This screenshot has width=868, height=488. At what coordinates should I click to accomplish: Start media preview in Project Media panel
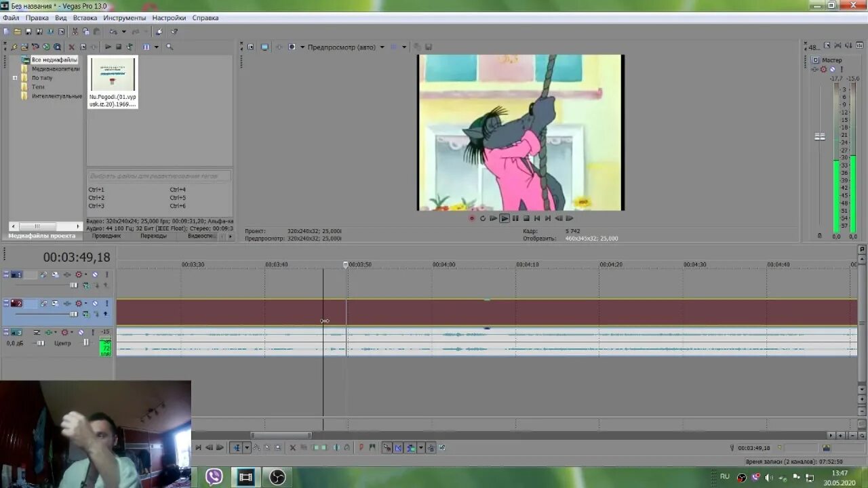[108, 47]
